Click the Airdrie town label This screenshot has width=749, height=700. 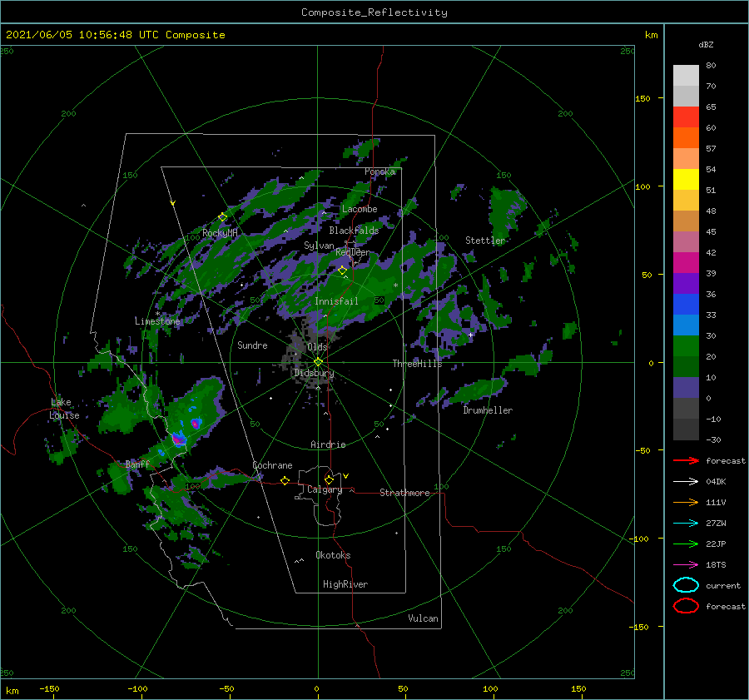328,444
